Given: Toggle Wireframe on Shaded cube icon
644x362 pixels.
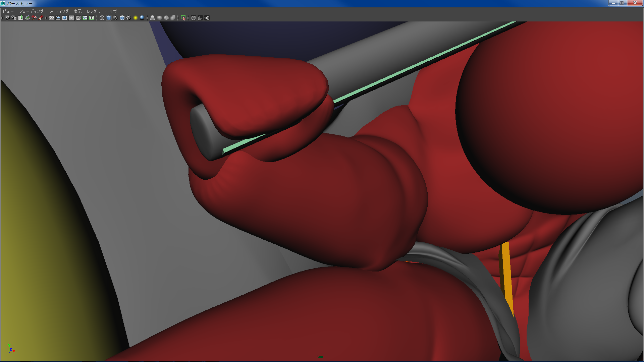Looking at the screenshot, I should tap(122, 18).
